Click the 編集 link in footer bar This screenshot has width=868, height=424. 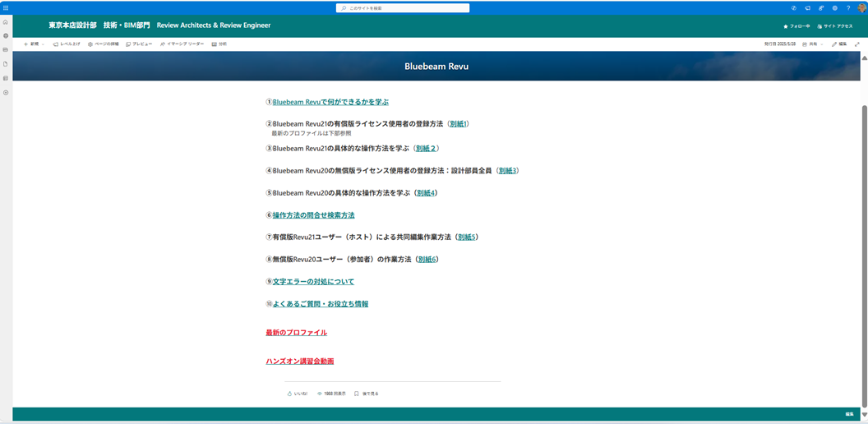coord(849,414)
